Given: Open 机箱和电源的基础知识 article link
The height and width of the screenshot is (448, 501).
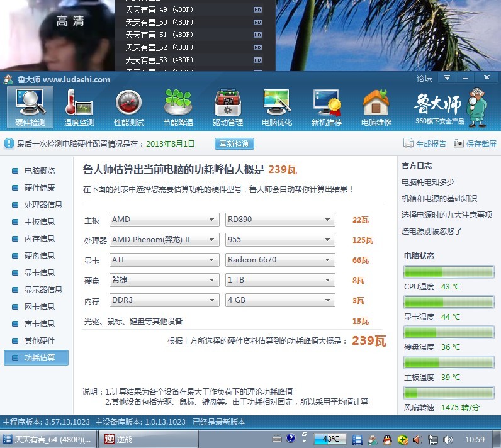Looking at the screenshot, I should (439, 199).
